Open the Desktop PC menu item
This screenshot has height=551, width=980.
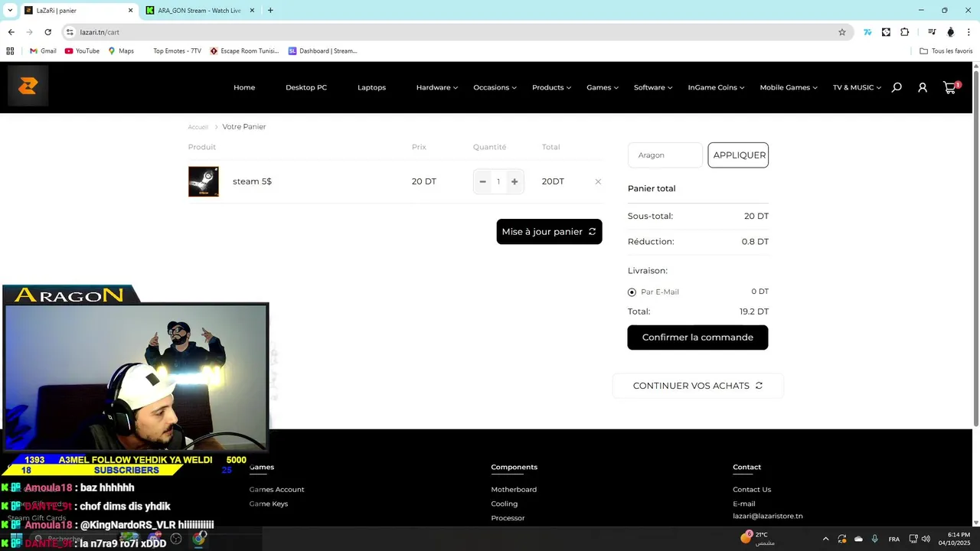pos(306,87)
